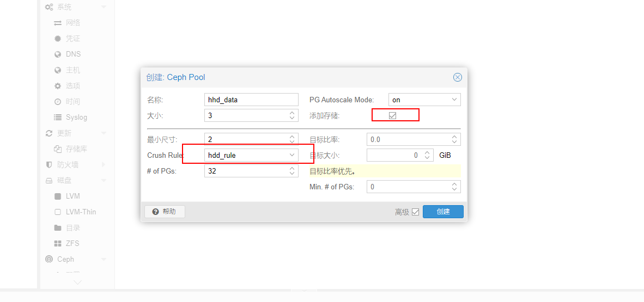The width and height of the screenshot is (644, 302).
Task: Collapse the Ceph section arrow
Action: pos(104,259)
